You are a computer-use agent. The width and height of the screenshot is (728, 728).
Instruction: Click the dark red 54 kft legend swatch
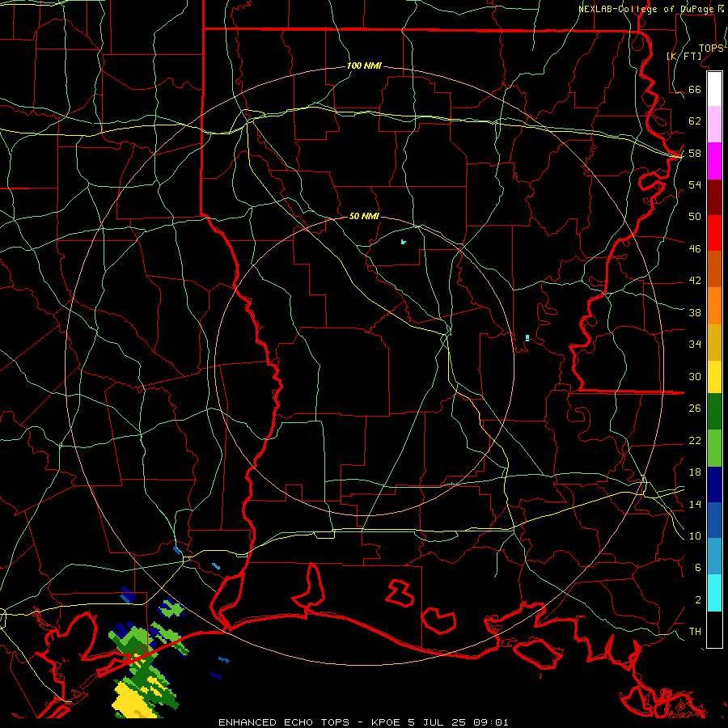coord(714,198)
